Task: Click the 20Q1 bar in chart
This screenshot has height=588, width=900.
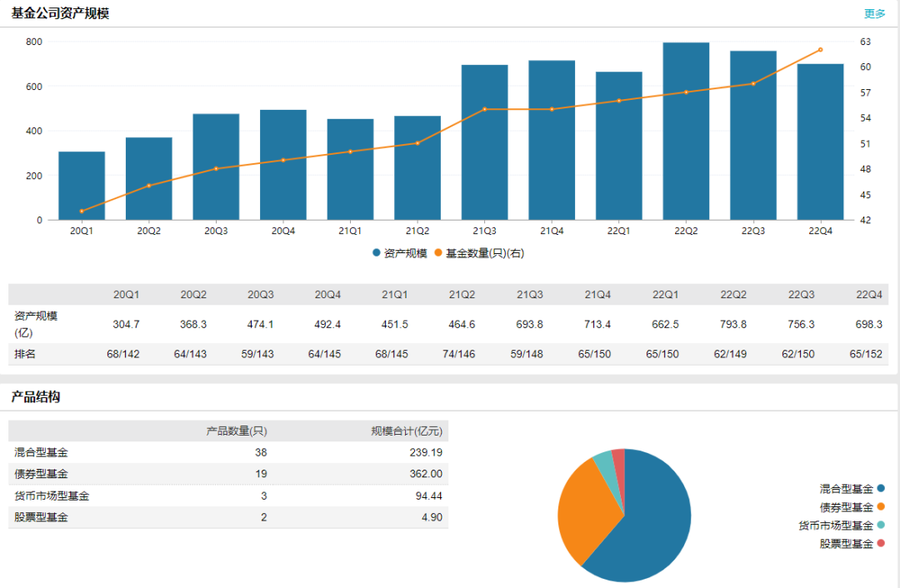Action: pyautogui.click(x=82, y=187)
